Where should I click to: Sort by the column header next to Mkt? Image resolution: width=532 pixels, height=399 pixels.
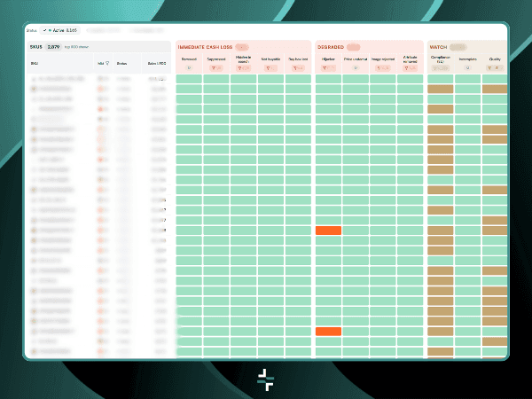(121, 63)
